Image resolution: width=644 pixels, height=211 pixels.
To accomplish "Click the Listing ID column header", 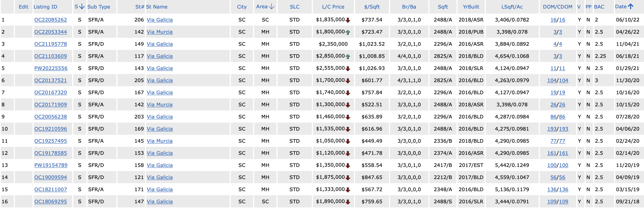I will tap(45, 7).
